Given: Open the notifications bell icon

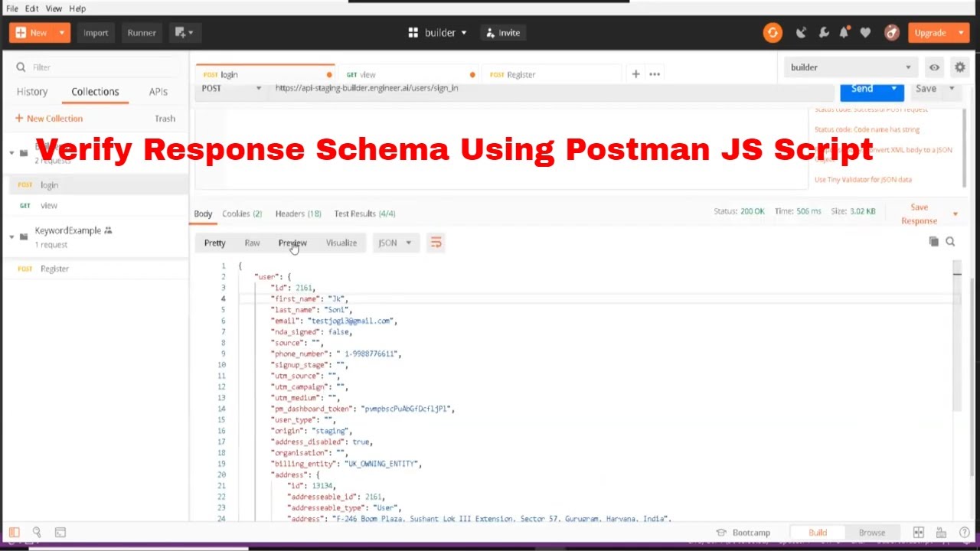Looking at the screenshot, I should click(844, 33).
